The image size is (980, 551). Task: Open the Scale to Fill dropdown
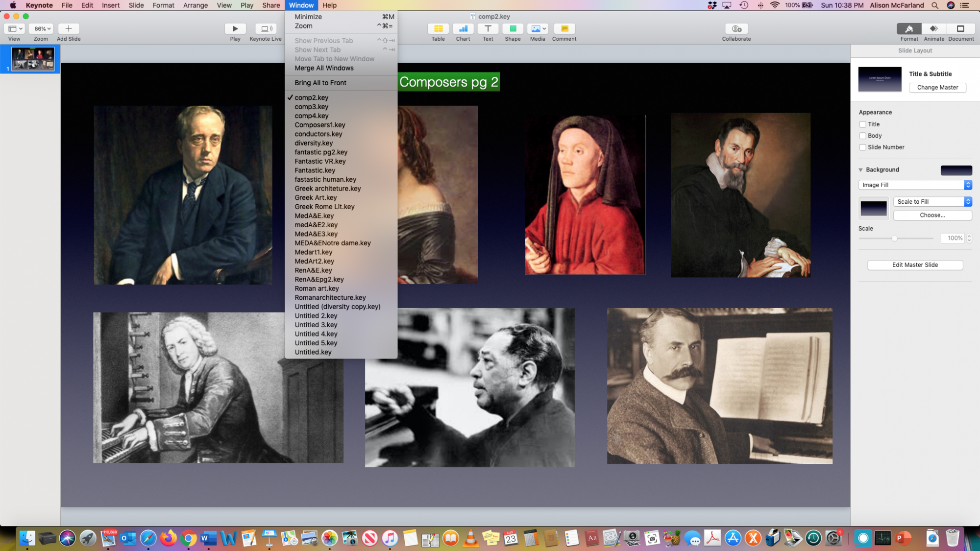932,201
